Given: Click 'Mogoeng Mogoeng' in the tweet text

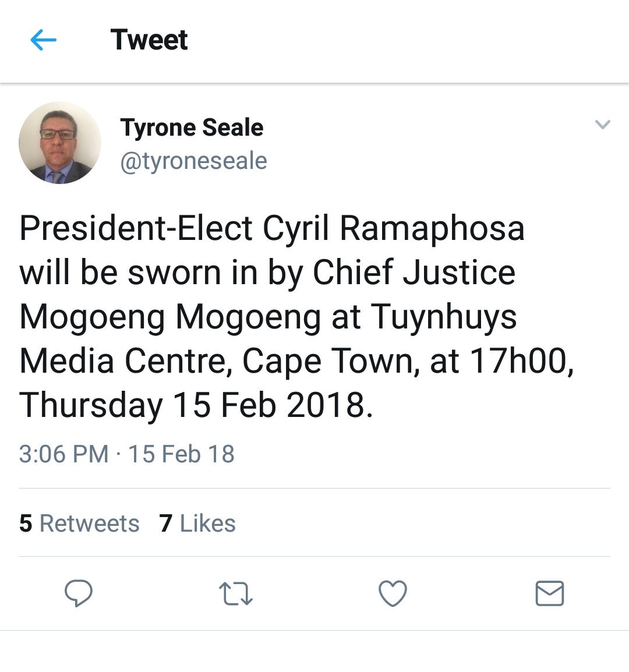Looking at the screenshot, I should click(170, 317).
